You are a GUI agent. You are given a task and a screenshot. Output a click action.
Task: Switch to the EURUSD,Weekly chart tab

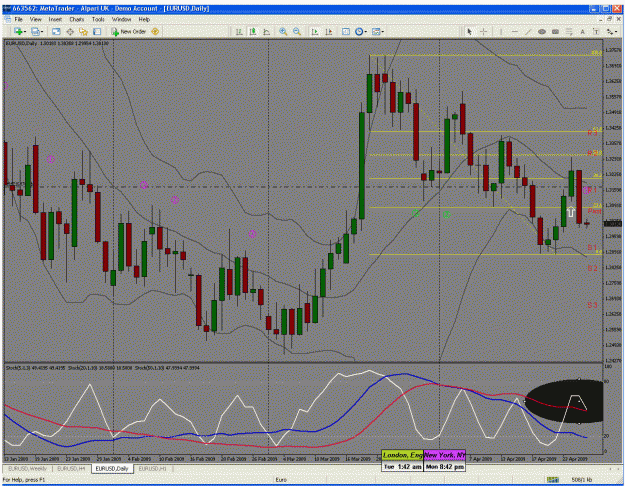point(27,468)
